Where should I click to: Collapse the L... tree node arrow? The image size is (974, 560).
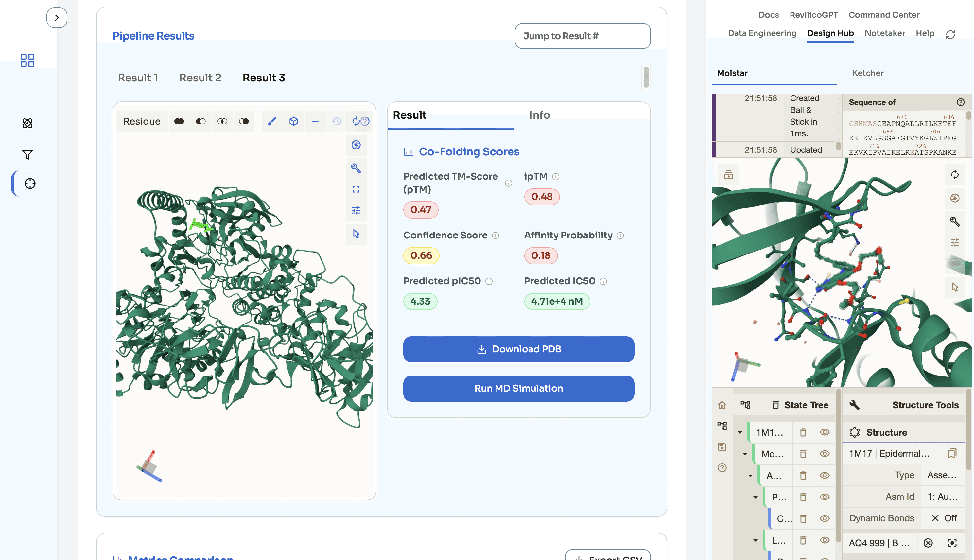click(x=756, y=540)
